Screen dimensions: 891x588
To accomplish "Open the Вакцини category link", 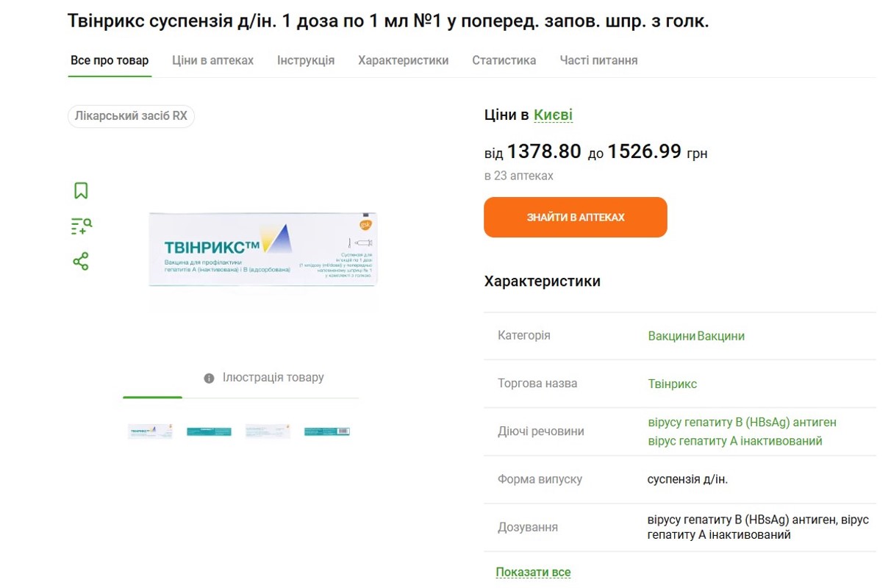I will point(671,336).
